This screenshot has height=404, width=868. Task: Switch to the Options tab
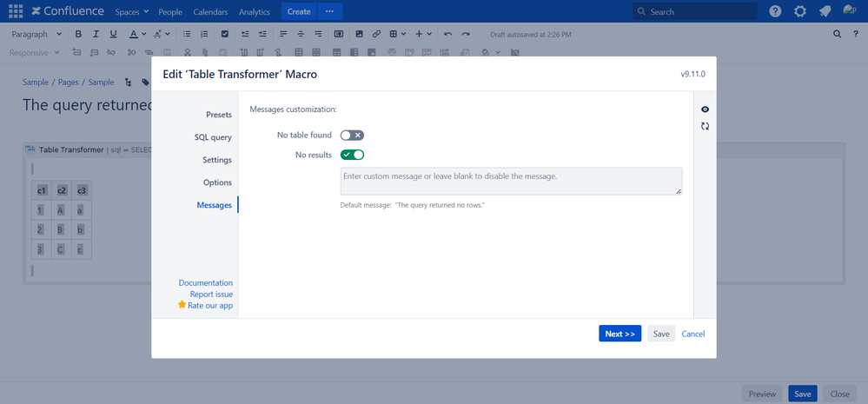tap(217, 182)
